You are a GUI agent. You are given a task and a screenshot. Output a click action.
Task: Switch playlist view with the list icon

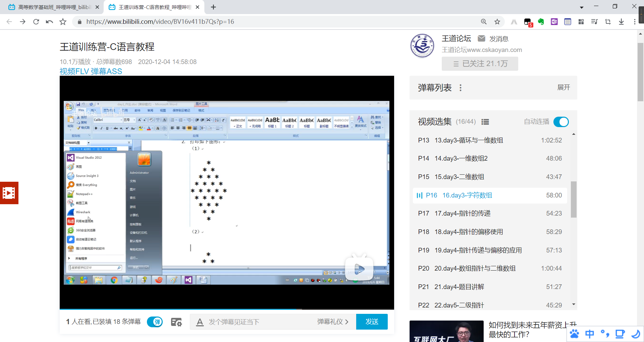click(x=485, y=122)
